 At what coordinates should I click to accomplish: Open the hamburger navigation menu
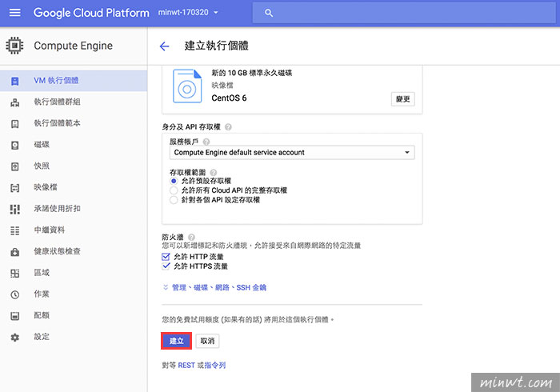[14, 13]
